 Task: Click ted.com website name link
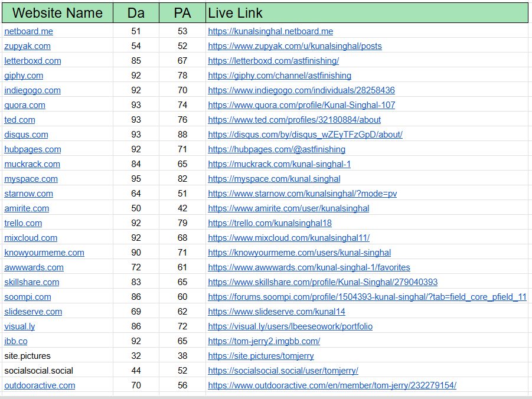point(19,120)
